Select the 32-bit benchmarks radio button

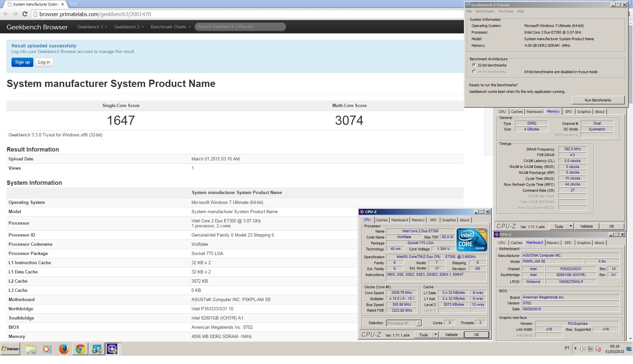(474, 65)
